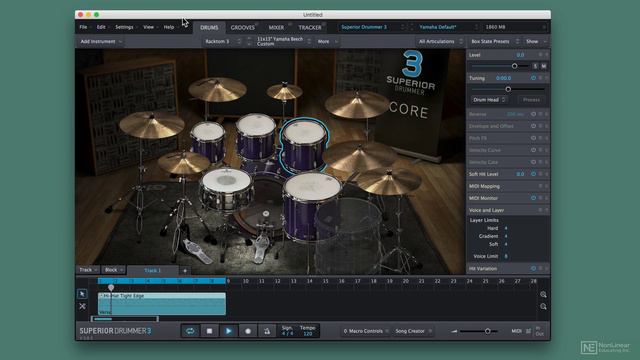Open the 11x13 Yamaha Beech Custom dropdown
The height and width of the screenshot is (360, 640).
pyautogui.click(x=284, y=42)
